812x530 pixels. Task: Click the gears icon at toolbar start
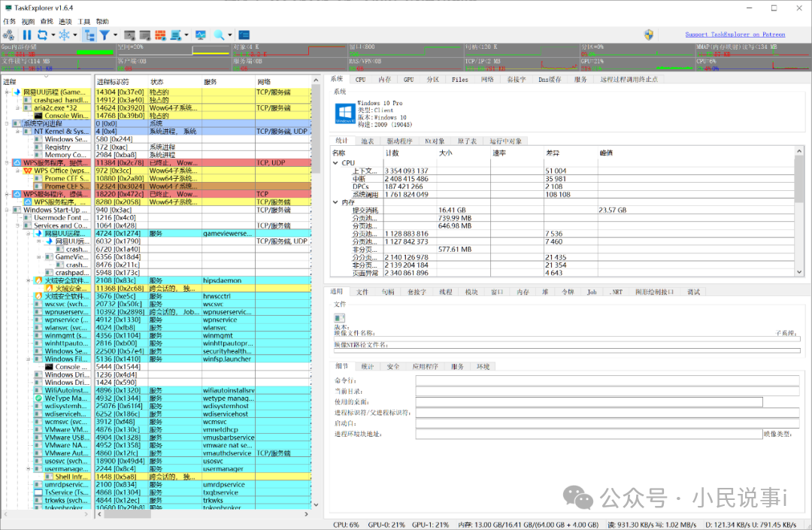tap(8, 35)
